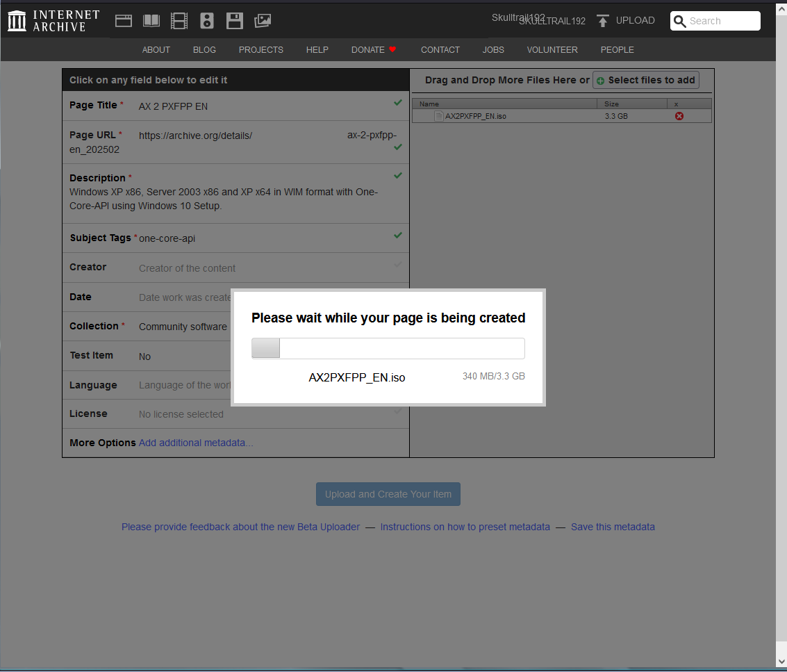
Task: Open the BLOG menu item
Action: point(204,50)
